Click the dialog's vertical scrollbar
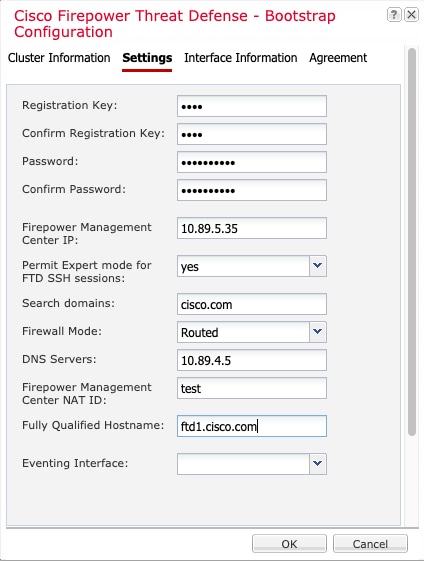The image size is (424, 561). [412, 242]
